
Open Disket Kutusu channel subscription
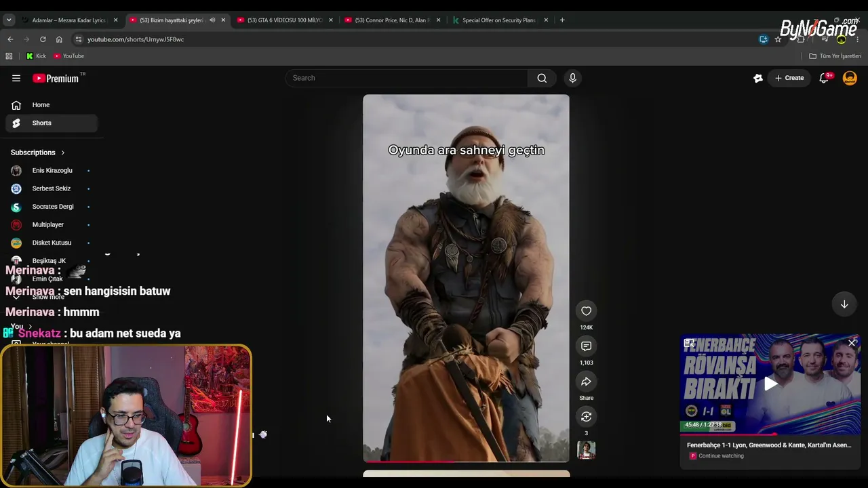(52, 243)
